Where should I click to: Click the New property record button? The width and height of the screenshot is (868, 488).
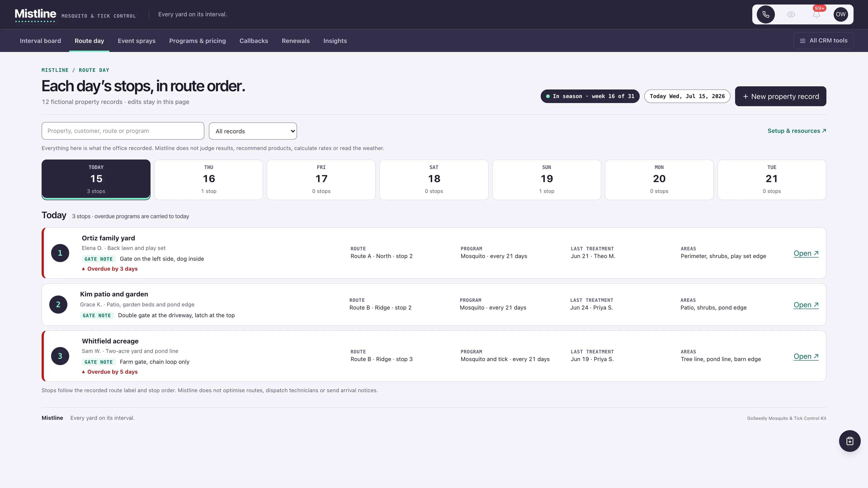tap(780, 96)
